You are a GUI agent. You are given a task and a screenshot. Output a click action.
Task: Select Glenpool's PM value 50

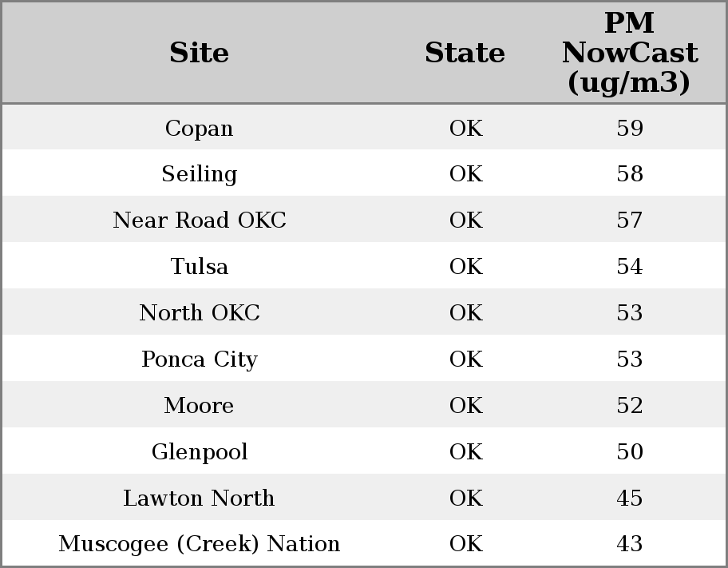click(x=629, y=452)
